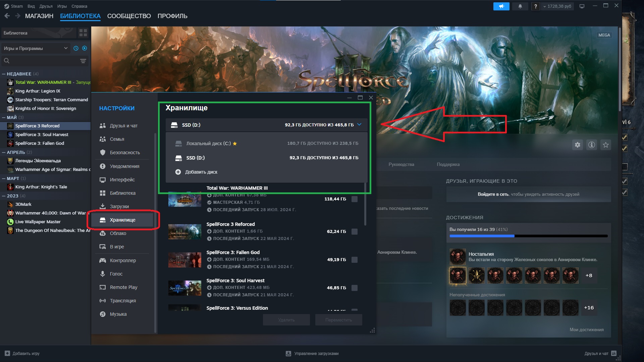This screenshot has height=362, width=644.
Task: Click the announcements megaphone icon
Action: pyautogui.click(x=501, y=6)
